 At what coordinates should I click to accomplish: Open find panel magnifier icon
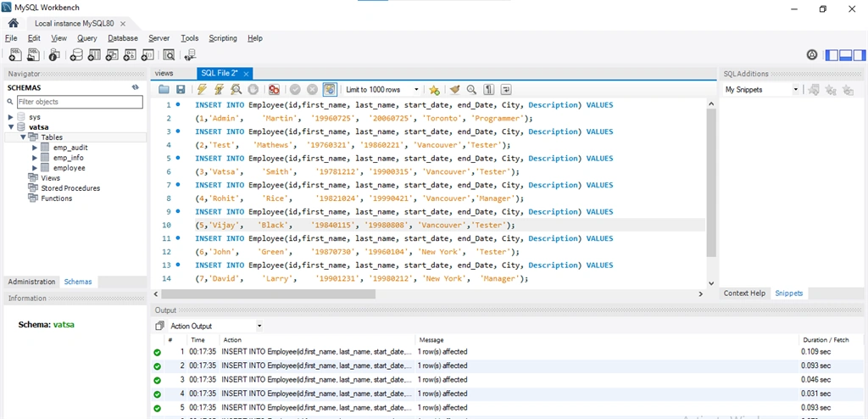point(471,89)
